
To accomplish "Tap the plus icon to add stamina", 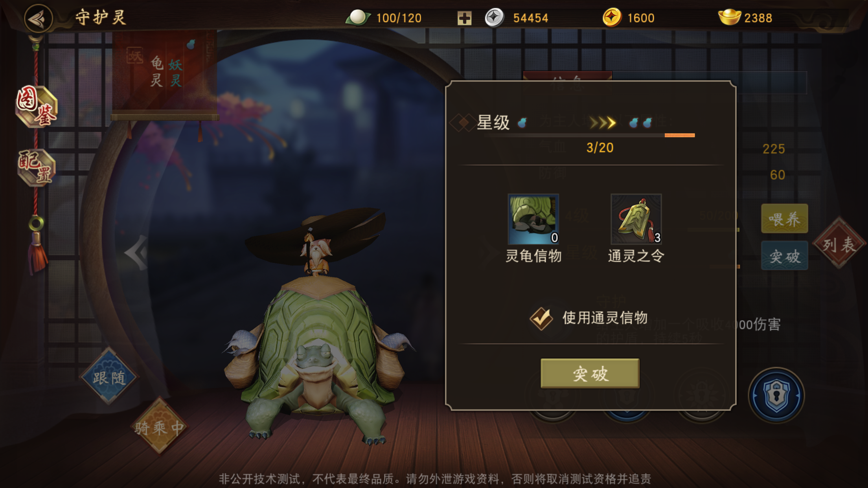I will click(x=464, y=18).
